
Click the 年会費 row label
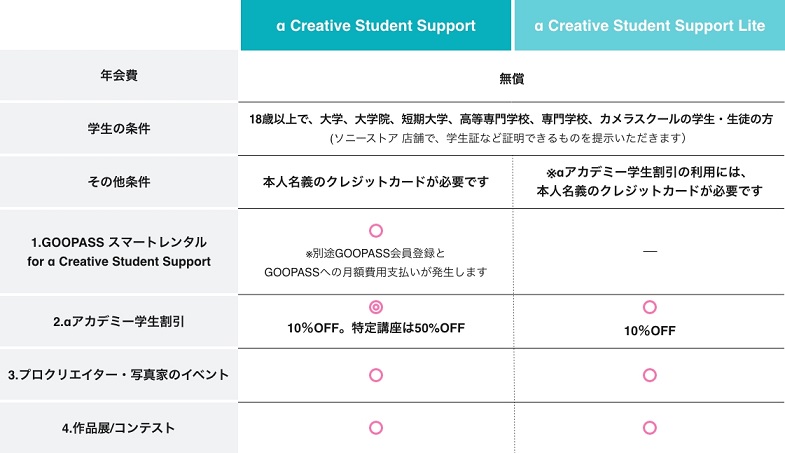pos(119,76)
